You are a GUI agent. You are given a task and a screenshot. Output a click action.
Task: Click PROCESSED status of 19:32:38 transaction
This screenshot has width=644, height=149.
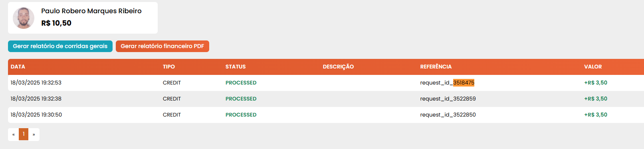241,99
